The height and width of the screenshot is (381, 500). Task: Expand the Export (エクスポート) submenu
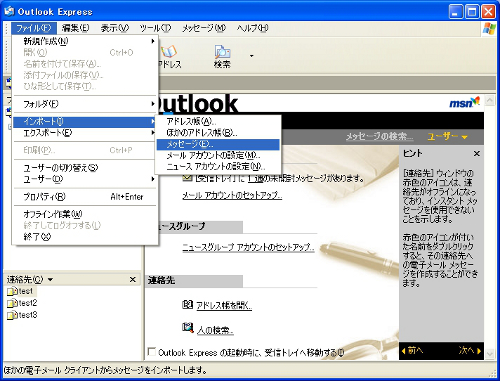[85, 133]
